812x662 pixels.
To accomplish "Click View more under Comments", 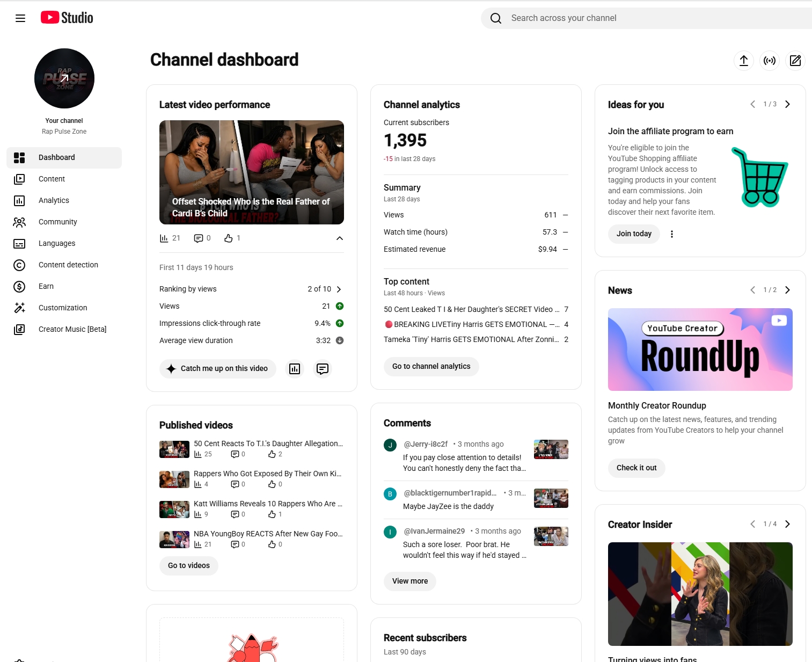I will (x=410, y=581).
